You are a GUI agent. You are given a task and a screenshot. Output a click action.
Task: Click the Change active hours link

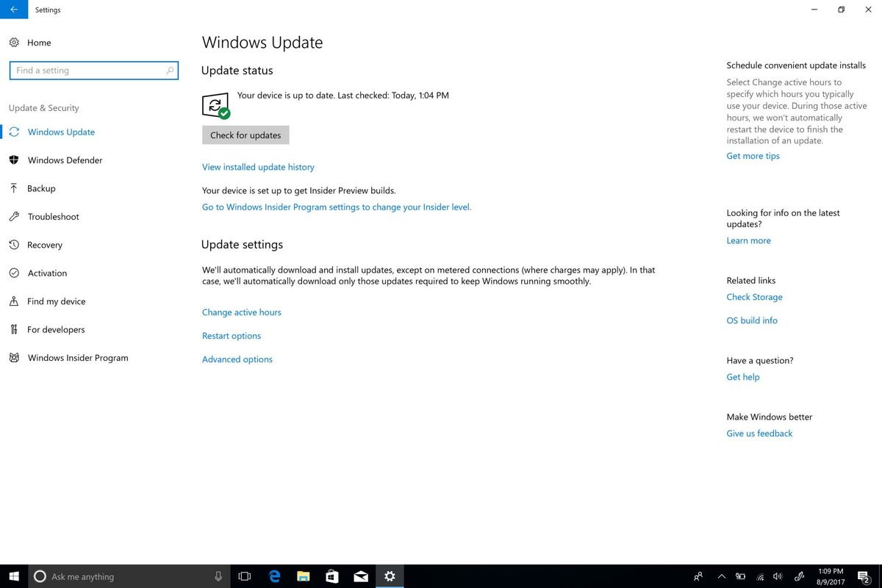tap(241, 312)
